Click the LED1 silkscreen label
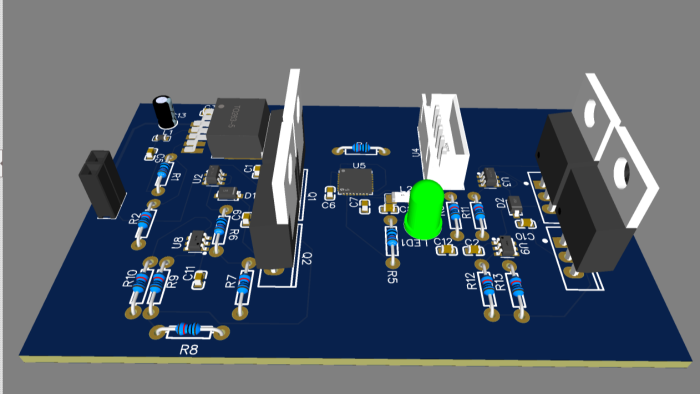 tap(415, 243)
